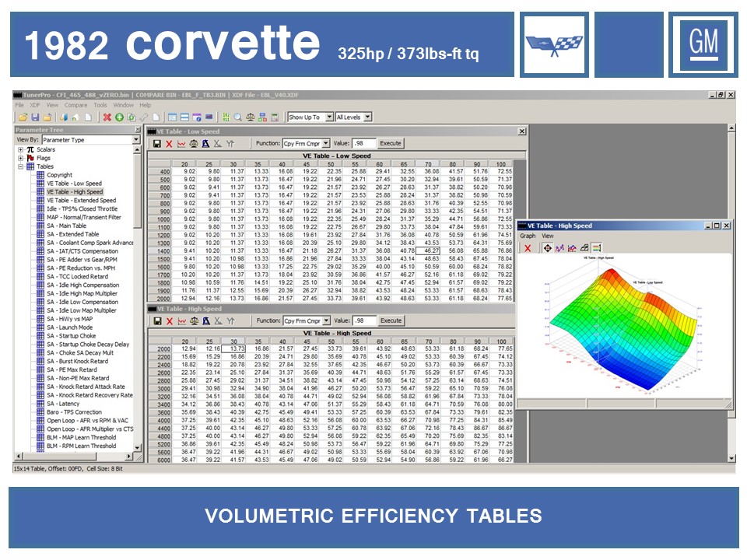Image resolution: width=747 pixels, height=560 pixels.
Task: Click Parameter Tree vertical scrollbar down arrow
Action: pos(137,448)
